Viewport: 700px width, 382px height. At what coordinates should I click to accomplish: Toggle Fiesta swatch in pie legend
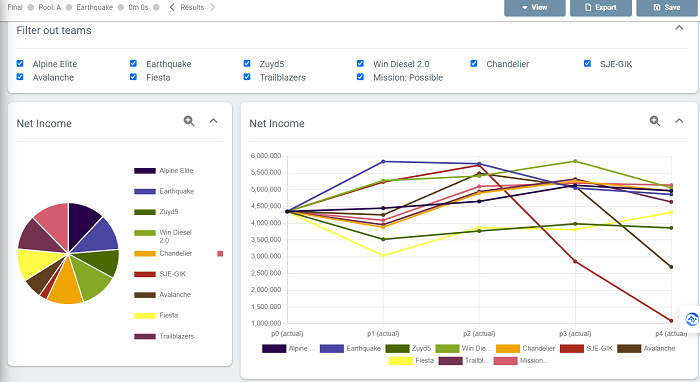coord(145,316)
